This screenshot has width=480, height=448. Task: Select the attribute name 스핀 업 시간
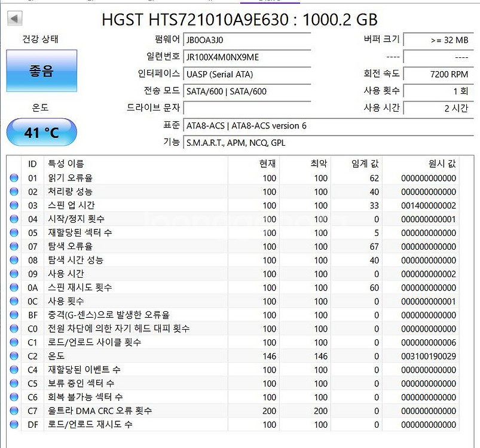point(71,205)
